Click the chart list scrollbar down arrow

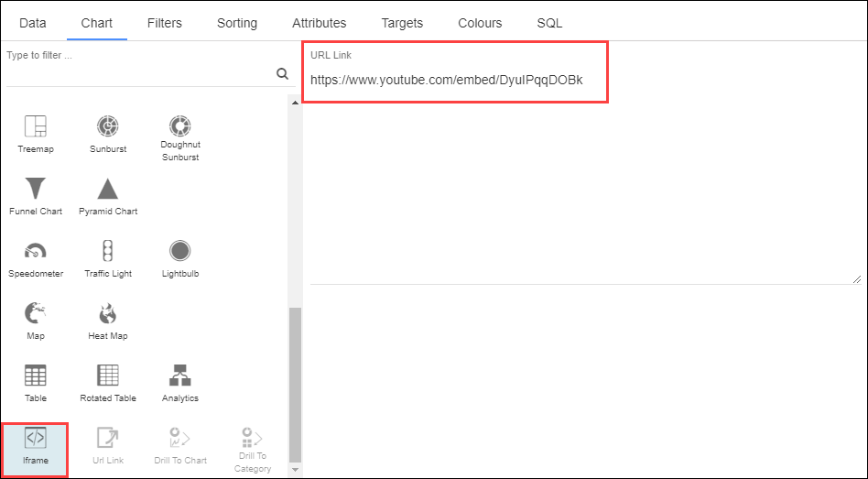coord(295,469)
